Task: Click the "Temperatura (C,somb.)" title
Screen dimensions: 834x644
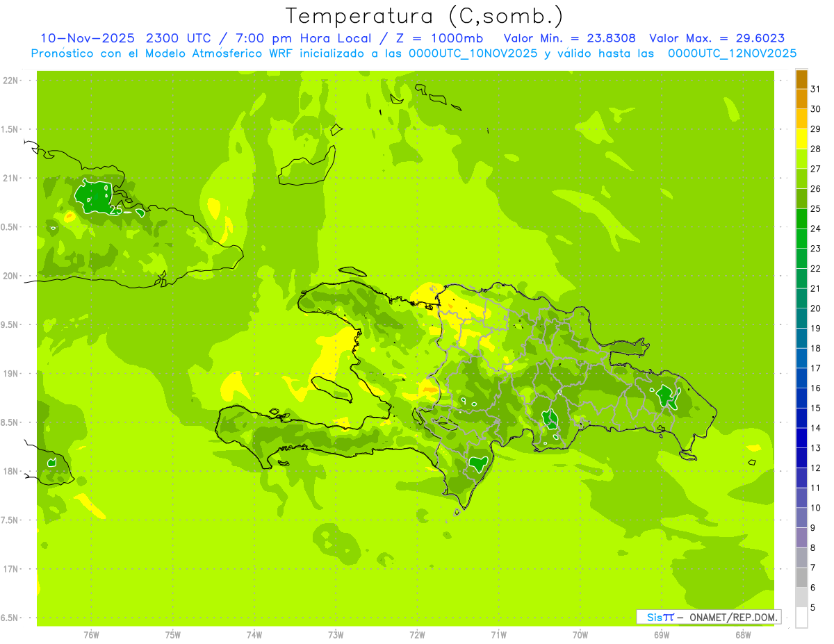Action: coord(424,16)
